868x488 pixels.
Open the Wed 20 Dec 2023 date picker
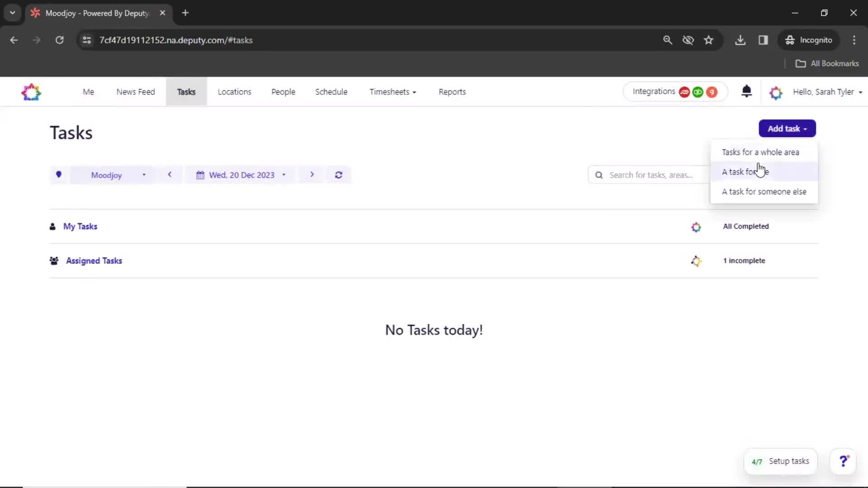tap(241, 174)
